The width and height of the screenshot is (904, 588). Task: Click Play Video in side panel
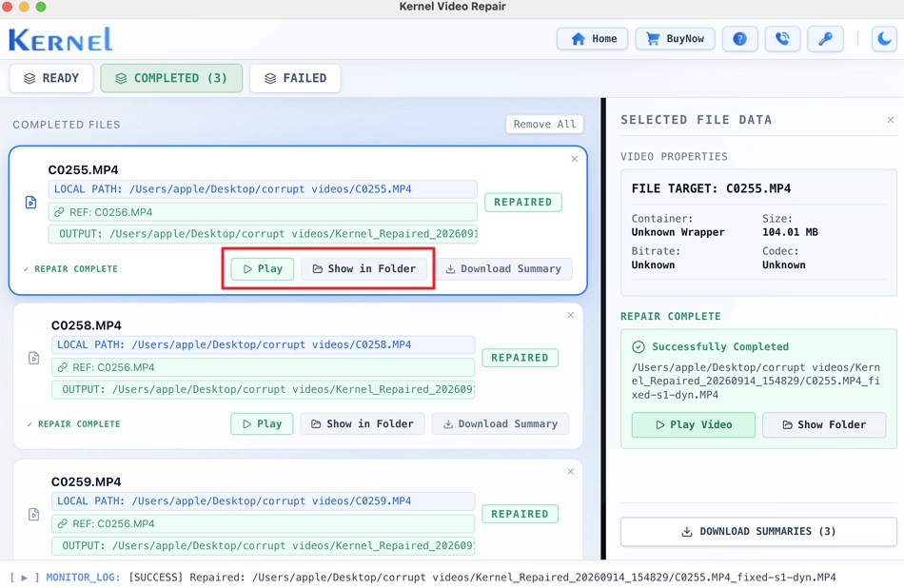click(x=693, y=425)
